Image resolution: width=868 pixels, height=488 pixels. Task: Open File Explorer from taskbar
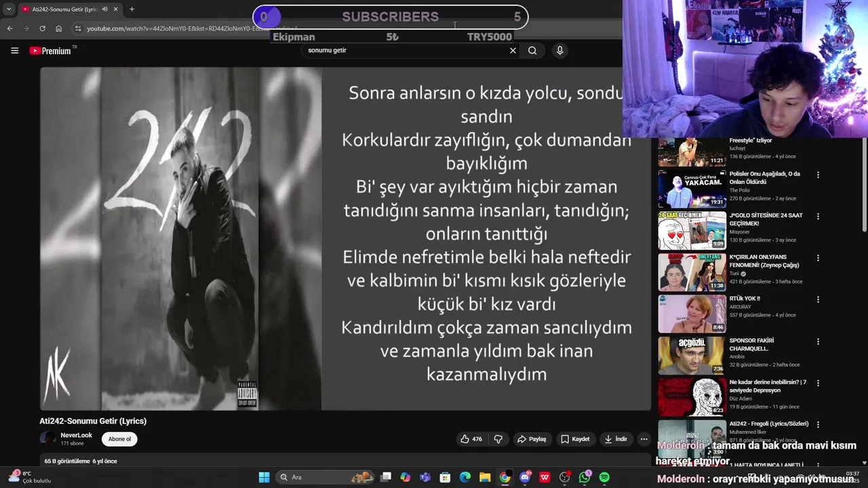coord(485,477)
